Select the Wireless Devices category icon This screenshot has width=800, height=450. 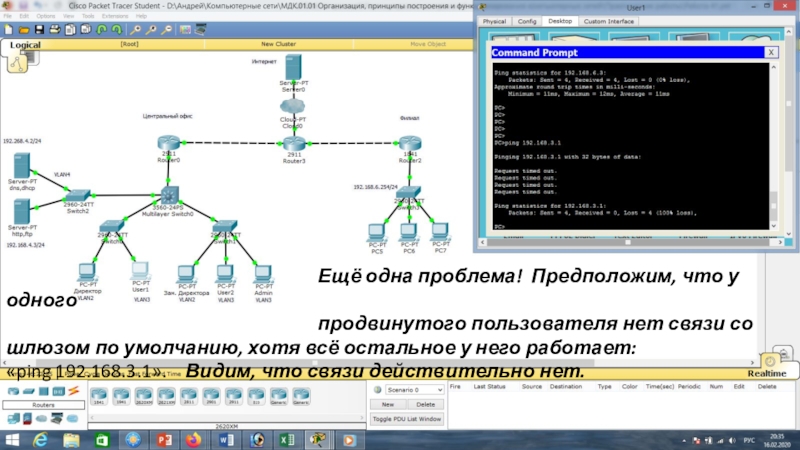click(59, 391)
